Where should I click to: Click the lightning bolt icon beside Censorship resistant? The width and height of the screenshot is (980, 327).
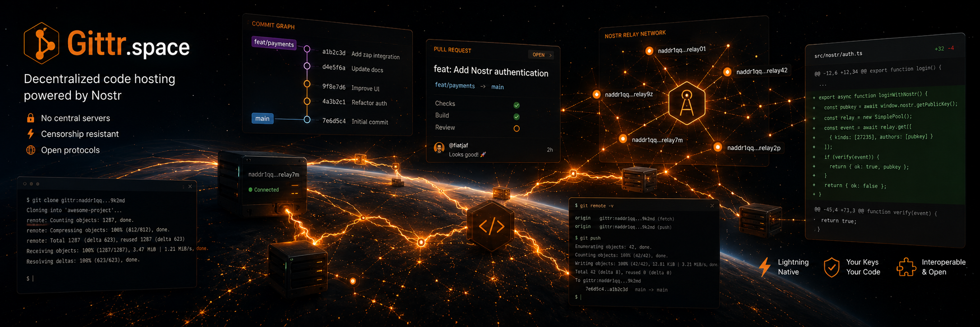(31, 134)
